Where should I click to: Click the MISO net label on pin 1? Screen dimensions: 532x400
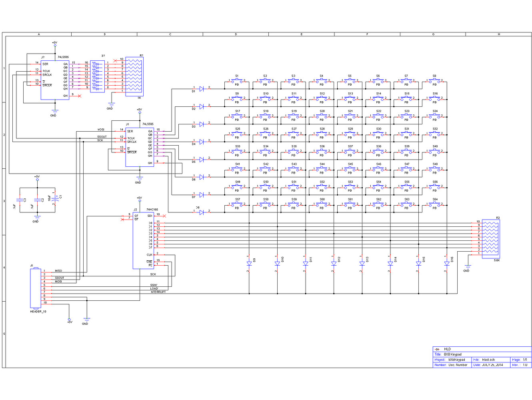[58, 270]
